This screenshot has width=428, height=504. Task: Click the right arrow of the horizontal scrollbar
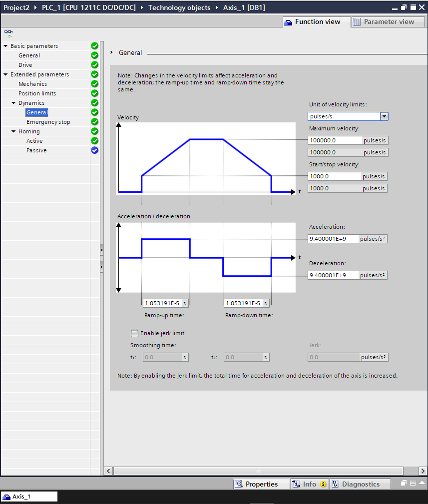click(423, 471)
